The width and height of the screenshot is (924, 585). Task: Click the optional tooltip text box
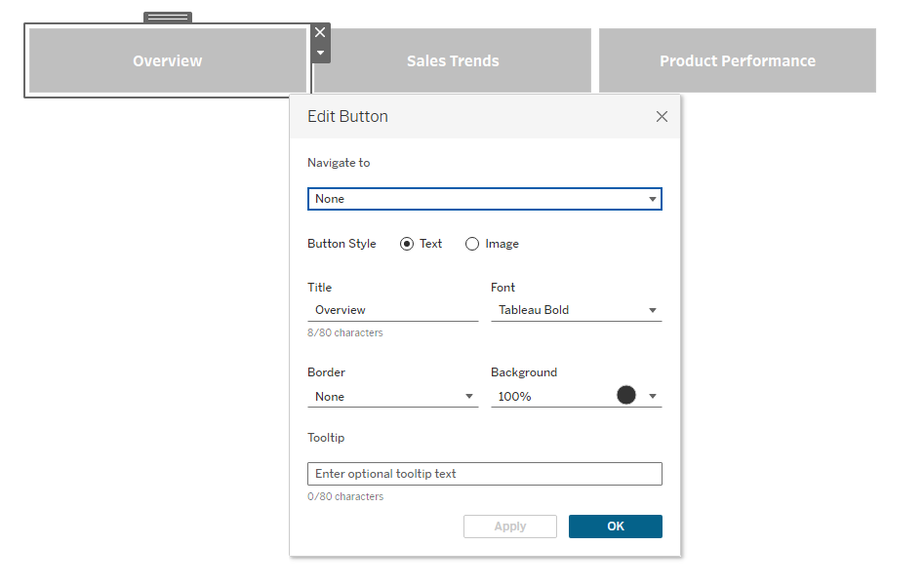click(x=484, y=474)
